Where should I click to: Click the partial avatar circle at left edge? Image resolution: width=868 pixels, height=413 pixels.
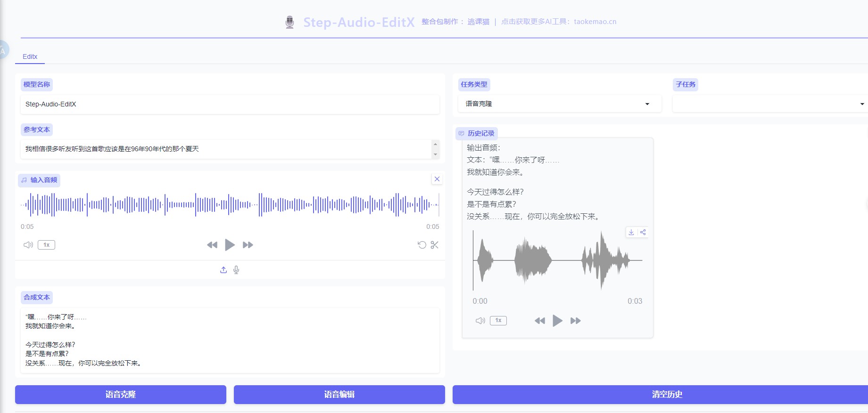coord(4,49)
